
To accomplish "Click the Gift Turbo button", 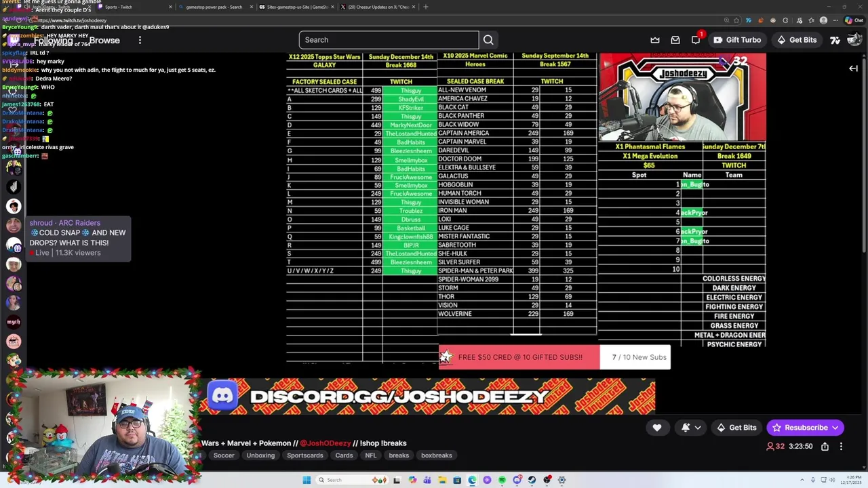I will pyautogui.click(x=737, y=40).
